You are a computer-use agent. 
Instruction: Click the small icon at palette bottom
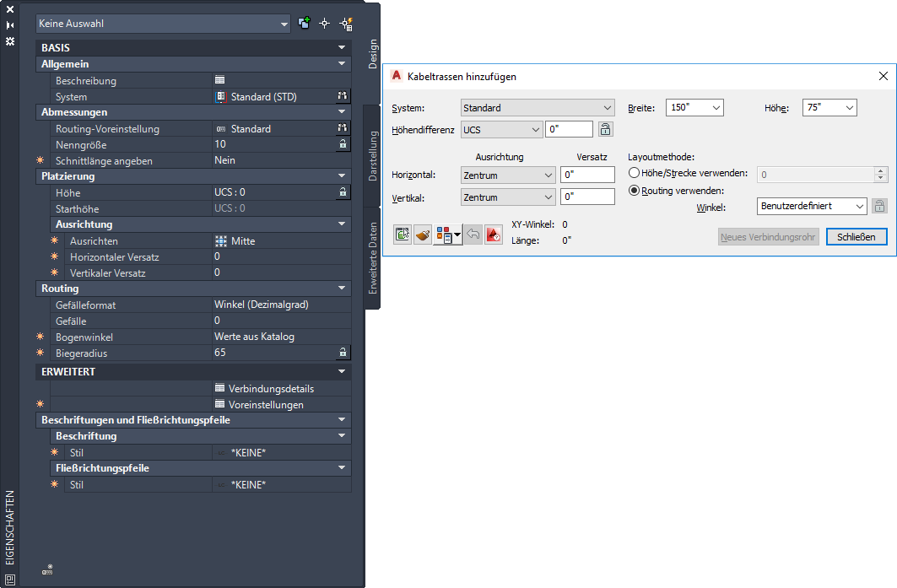[x=47, y=569]
